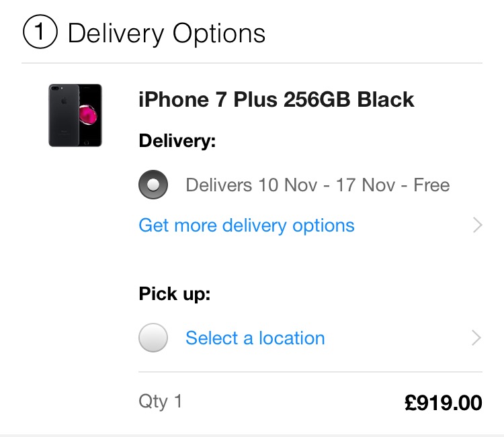Viewport: 504px width, 437px height.
Task: Select the Pick up radio button
Action: click(x=153, y=338)
